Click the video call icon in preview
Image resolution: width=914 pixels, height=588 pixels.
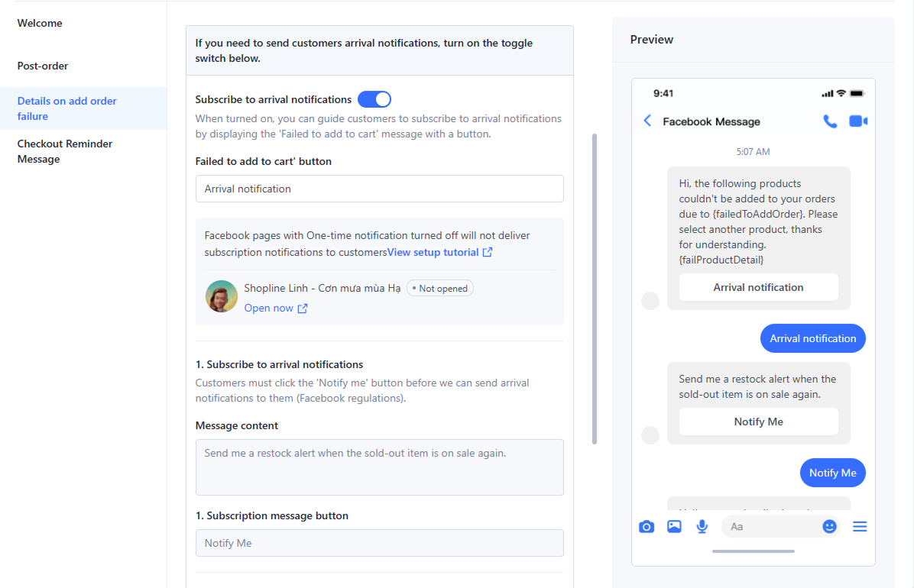coord(858,121)
